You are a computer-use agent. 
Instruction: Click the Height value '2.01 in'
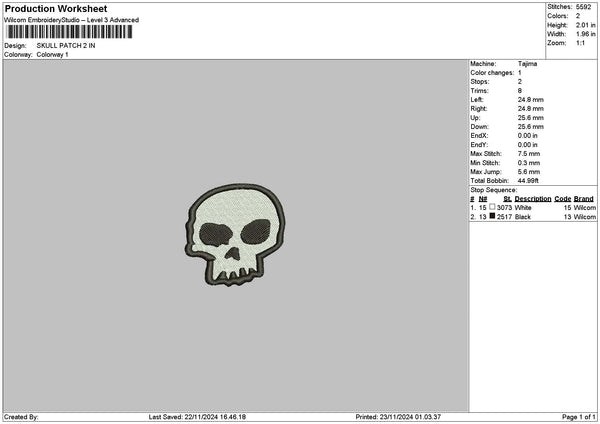[x=585, y=25]
